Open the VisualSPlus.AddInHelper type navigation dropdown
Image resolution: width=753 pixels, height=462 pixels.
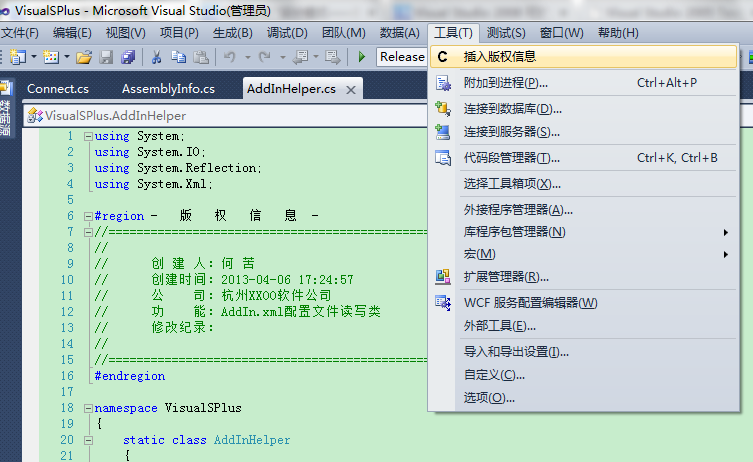click(226, 116)
